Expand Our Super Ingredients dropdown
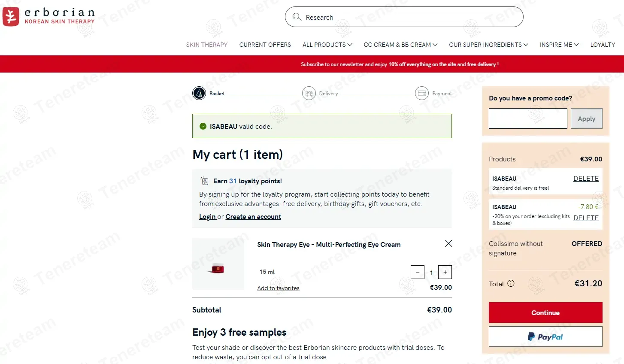 (488, 45)
